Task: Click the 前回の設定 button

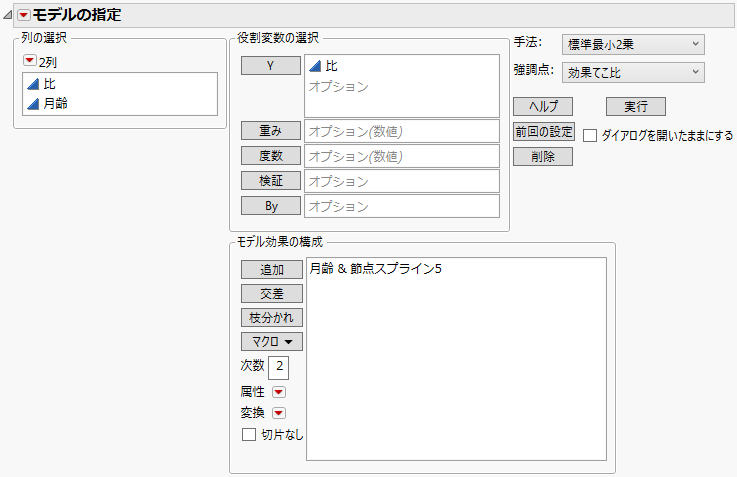Action: (x=544, y=132)
